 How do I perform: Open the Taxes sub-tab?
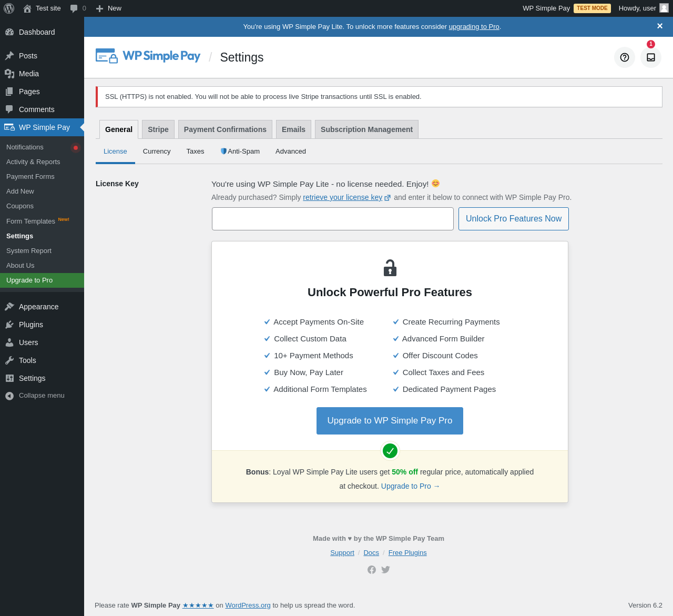click(195, 152)
